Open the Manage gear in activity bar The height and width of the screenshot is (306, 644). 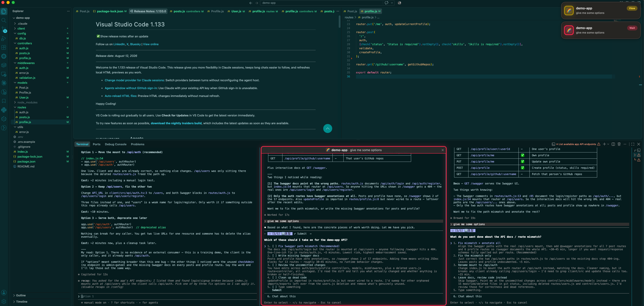click(x=4, y=302)
